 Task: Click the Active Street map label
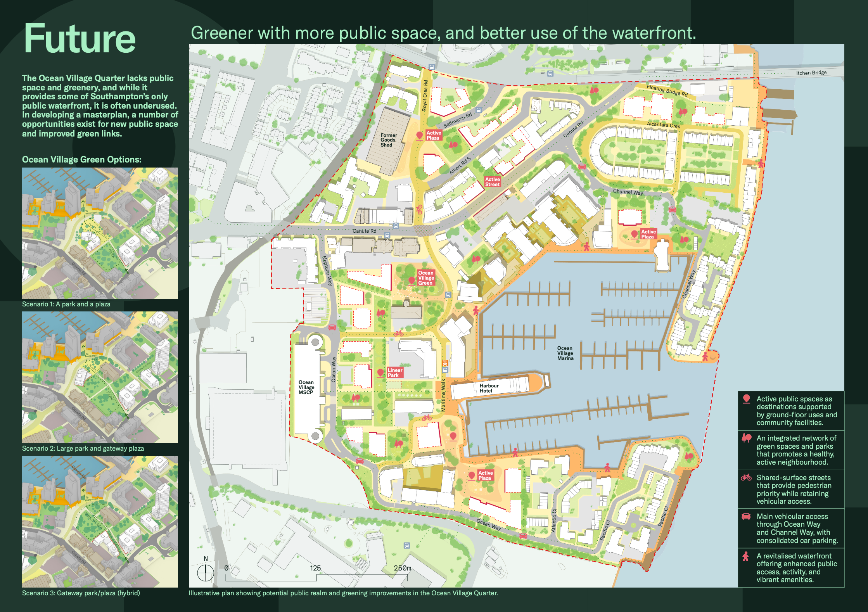[x=493, y=182]
